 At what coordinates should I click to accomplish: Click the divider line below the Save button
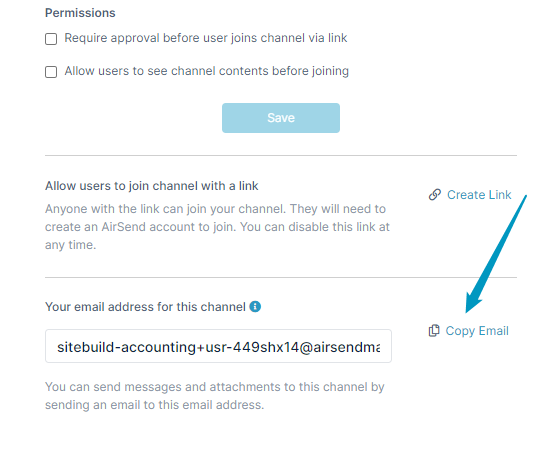coord(281,155)
